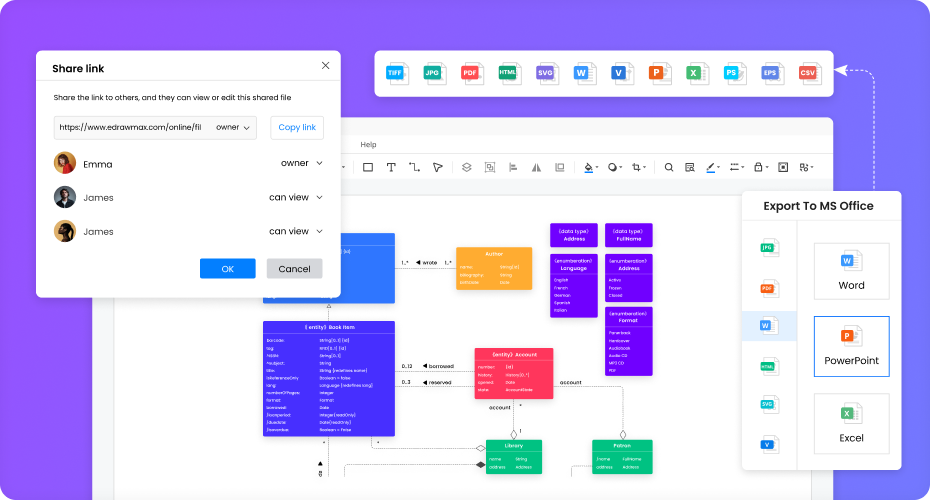930x500 pixels.
Task: Open the Help menu
Action: coord(368,145)
